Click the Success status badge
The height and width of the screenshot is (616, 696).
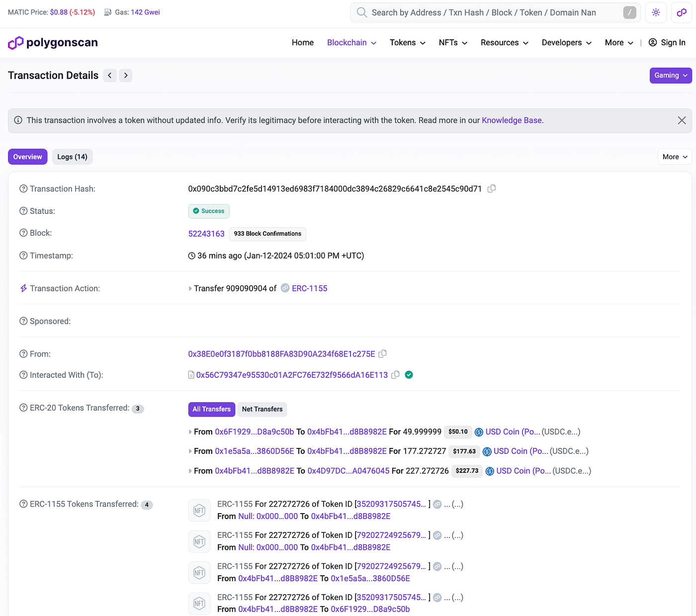(209, 211)
